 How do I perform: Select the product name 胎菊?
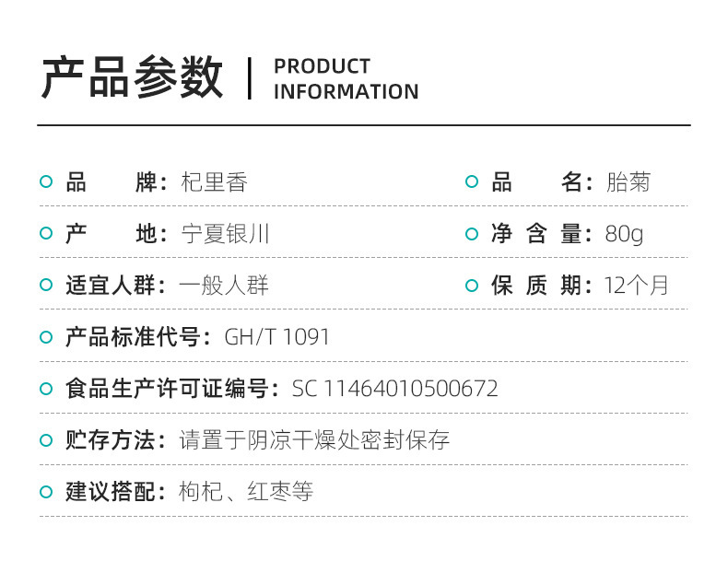(628, 181)
